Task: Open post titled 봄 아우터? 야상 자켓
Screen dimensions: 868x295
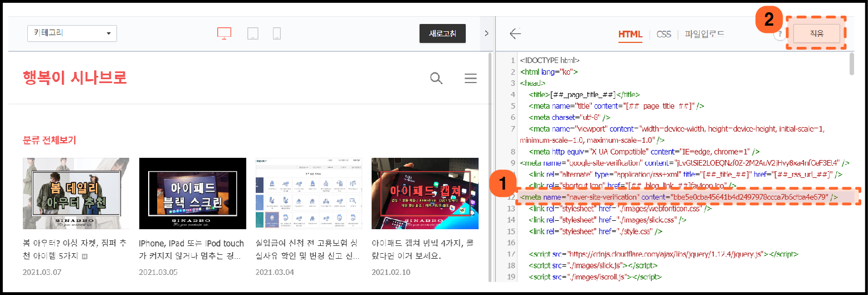Action: [76, 249]
